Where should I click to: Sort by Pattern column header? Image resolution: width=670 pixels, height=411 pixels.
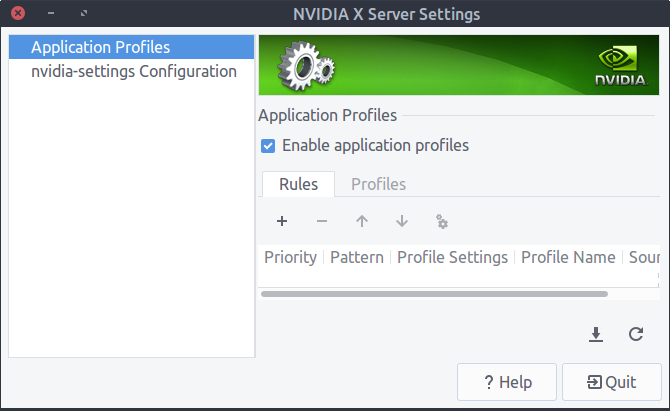click(x=357, y=257)
